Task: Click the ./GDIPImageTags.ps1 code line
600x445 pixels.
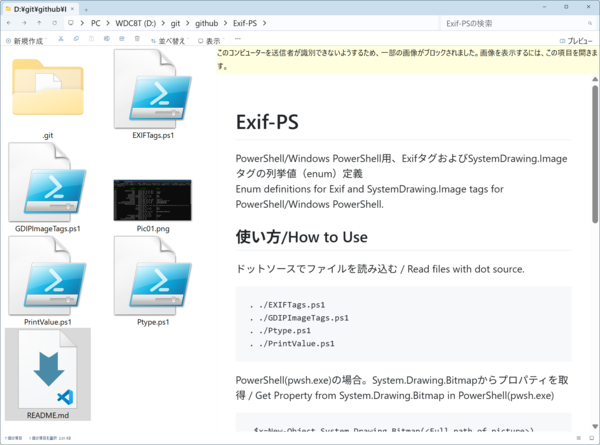Action: pyautogui.click(x=299, y=318)
